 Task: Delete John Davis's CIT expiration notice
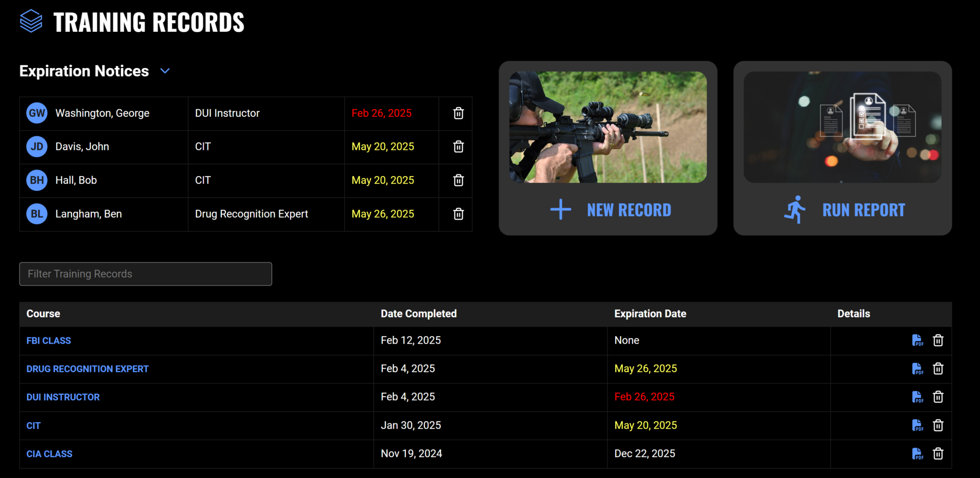tap(458, 147)
